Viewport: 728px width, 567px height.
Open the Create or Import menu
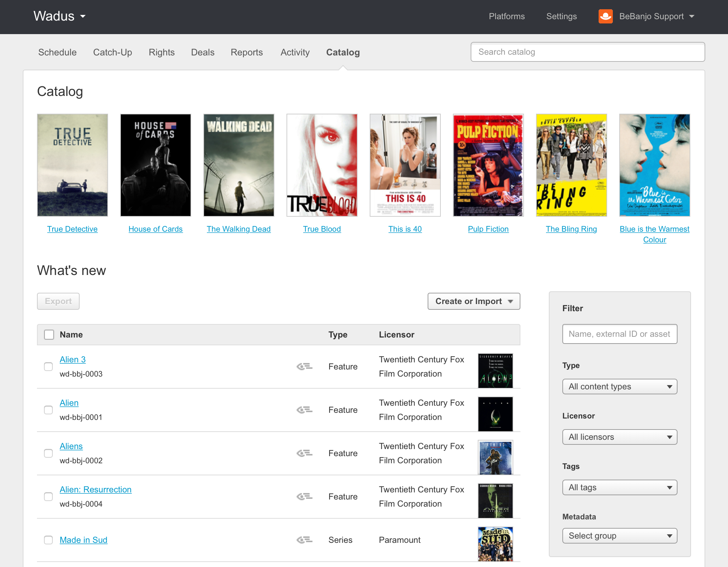click(x=473, y=301)
